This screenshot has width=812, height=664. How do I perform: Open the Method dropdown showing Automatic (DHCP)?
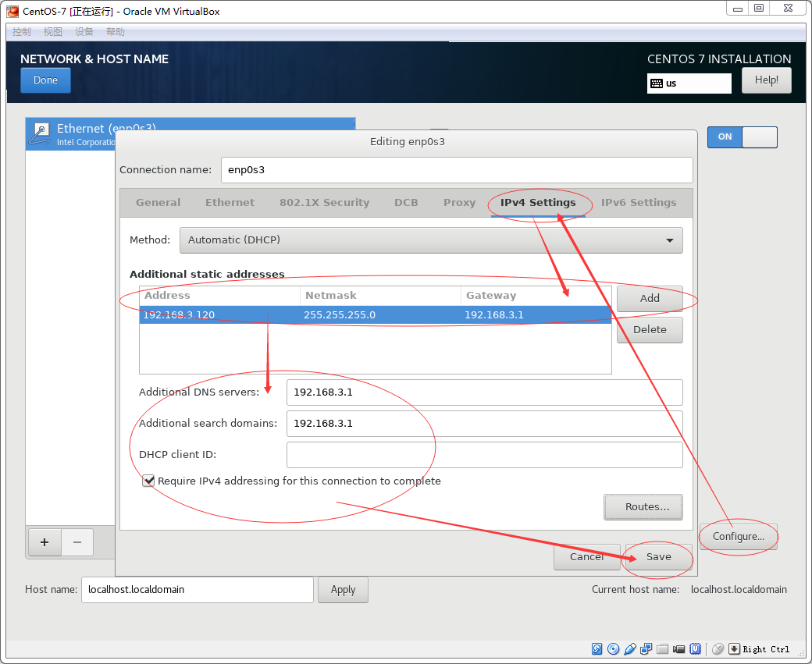point(430,240)
